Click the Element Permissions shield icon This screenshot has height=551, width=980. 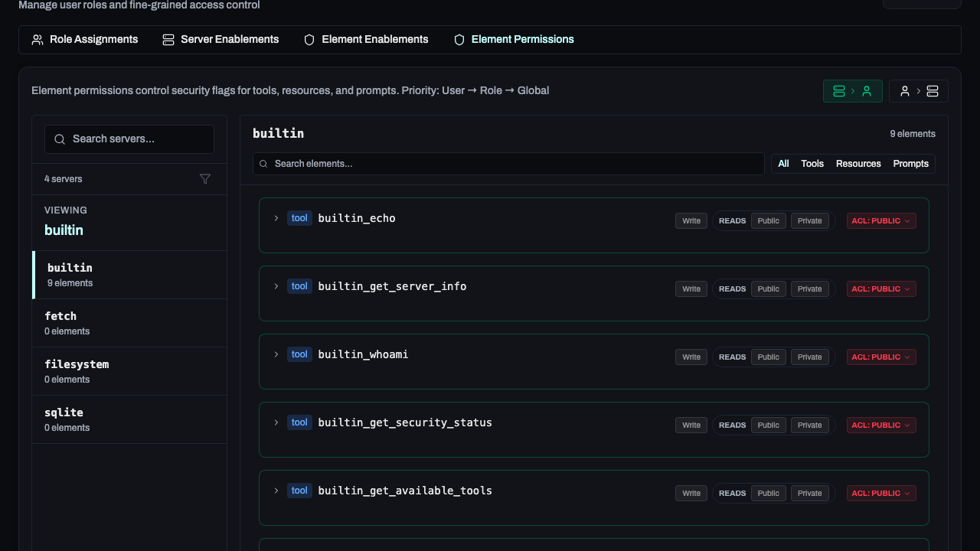pos(459,39)
